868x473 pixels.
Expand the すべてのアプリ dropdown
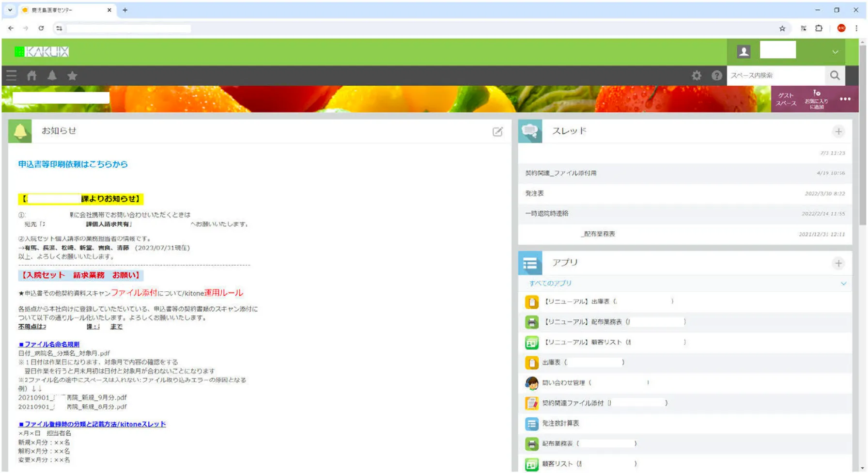point(843,284)
